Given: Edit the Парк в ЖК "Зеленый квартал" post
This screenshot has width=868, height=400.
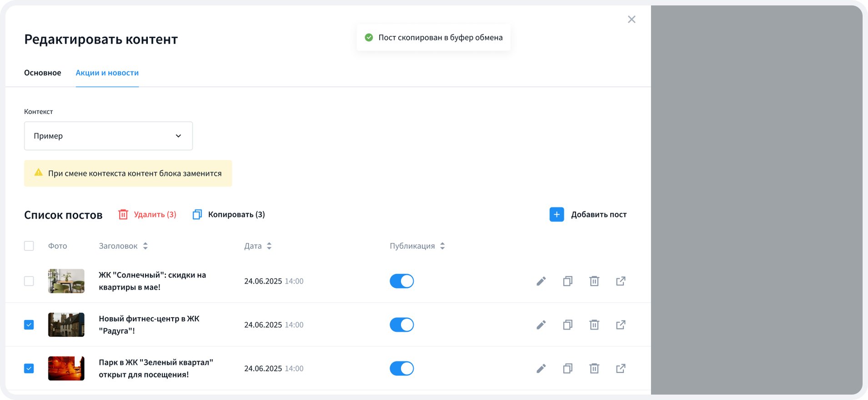Looking at the screenshot, I should [x=541, y=369].
